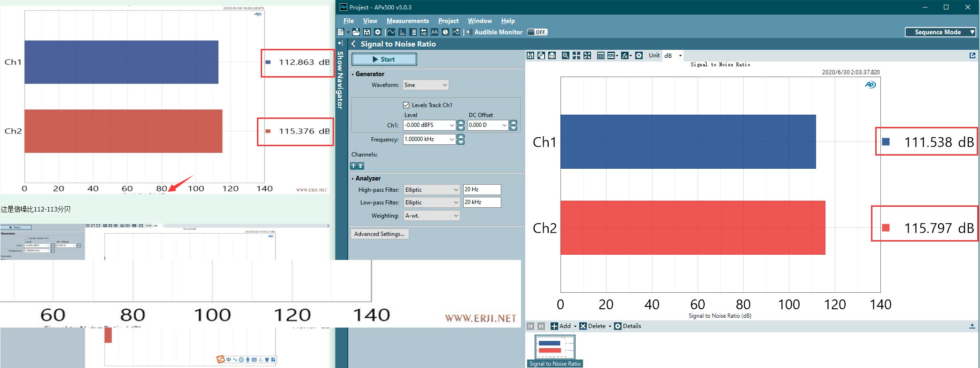
Task: Open a project file using folder icon
Action: coord(356,32)
